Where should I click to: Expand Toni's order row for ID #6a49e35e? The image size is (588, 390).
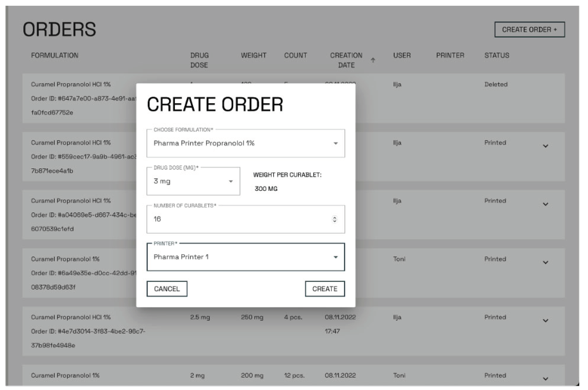(x=545, y=262)
